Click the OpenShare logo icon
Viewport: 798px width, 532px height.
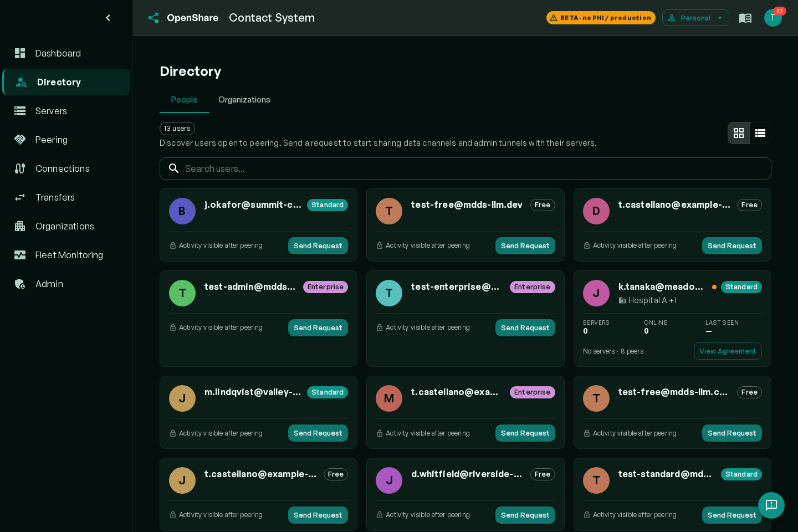point(154,18)
